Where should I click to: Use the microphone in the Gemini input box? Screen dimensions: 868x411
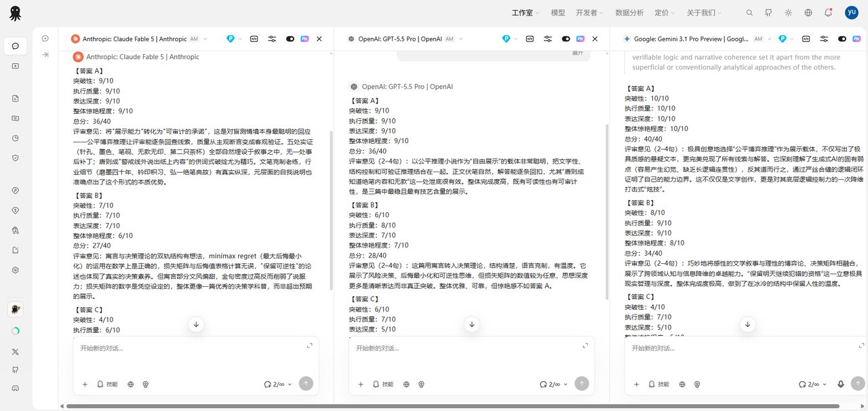[841, 384]
